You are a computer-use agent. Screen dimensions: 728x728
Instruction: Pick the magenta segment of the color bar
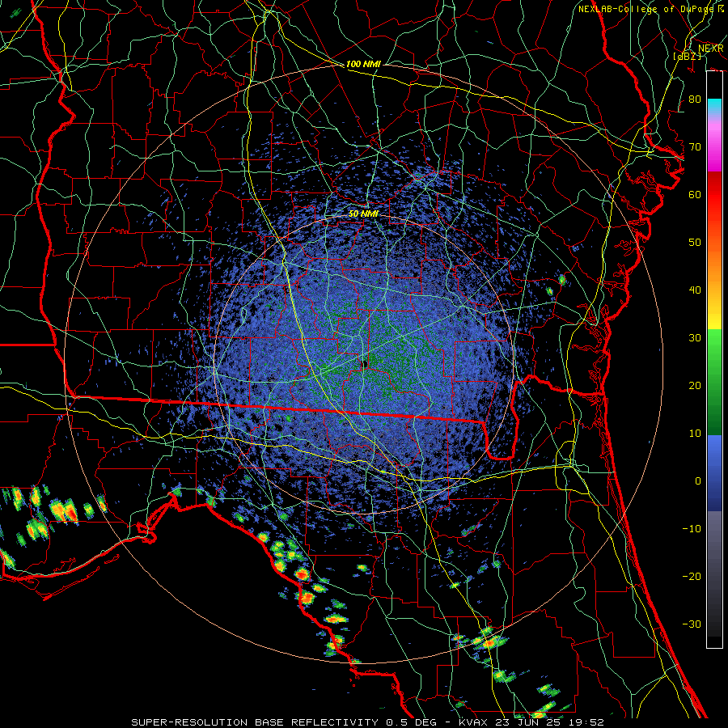pyautogui.click(x=714, y=153)
